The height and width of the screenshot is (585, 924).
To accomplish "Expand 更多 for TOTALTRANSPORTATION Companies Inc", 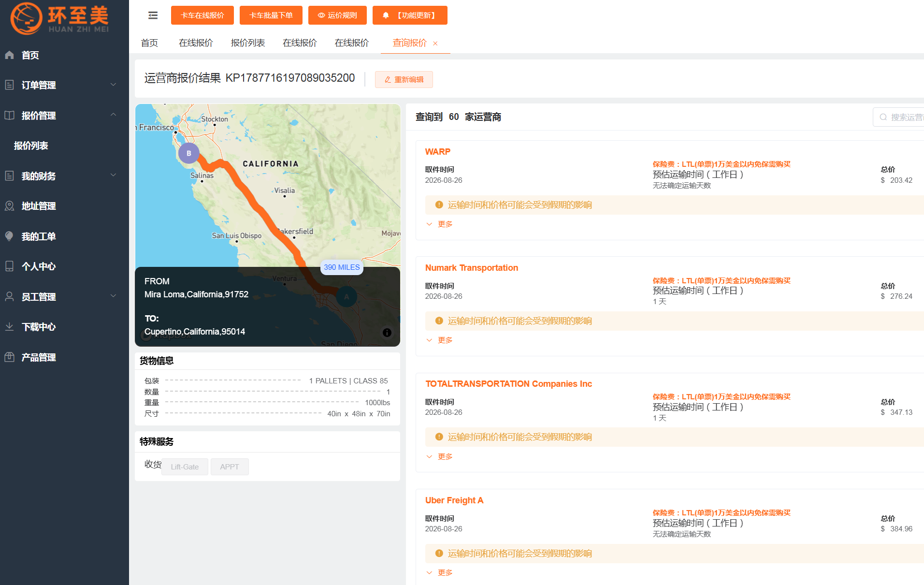I will (440, 457).
